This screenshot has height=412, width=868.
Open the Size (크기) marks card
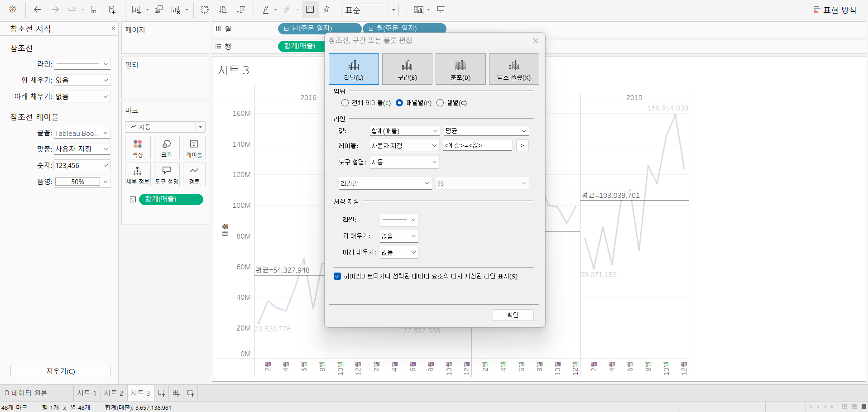point(167,148)
